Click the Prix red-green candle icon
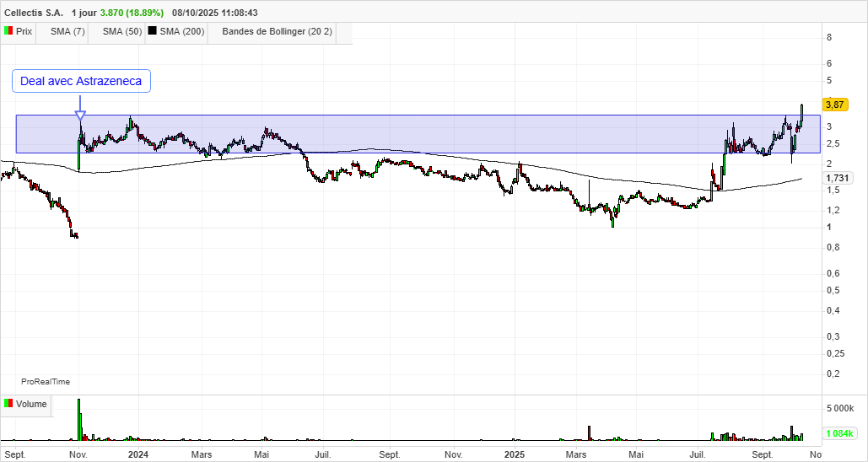 coord(8,31)
